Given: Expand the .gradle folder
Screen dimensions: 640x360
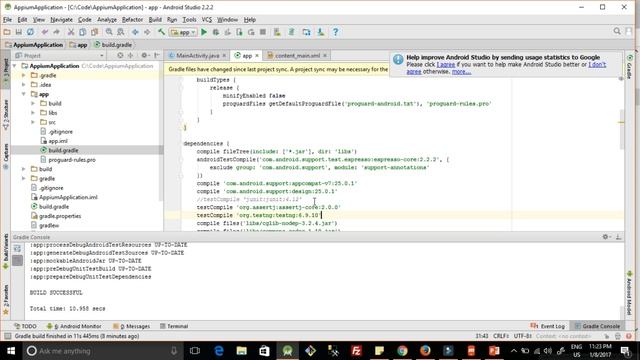Looking at the screenshot, I should (x=24, y=76).
